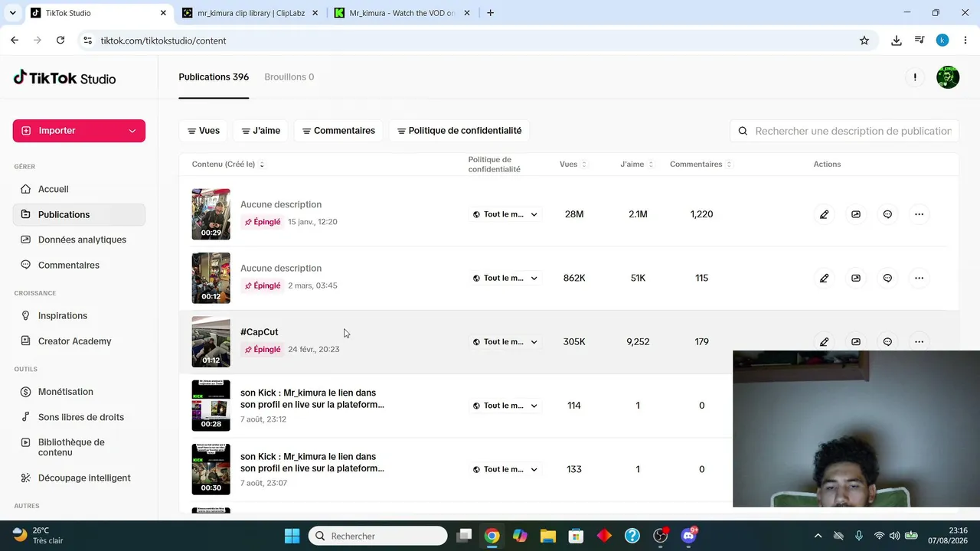Change privacy setting of the 862K views post
Viewport: 980px width, 551px height.
[505, 278]
